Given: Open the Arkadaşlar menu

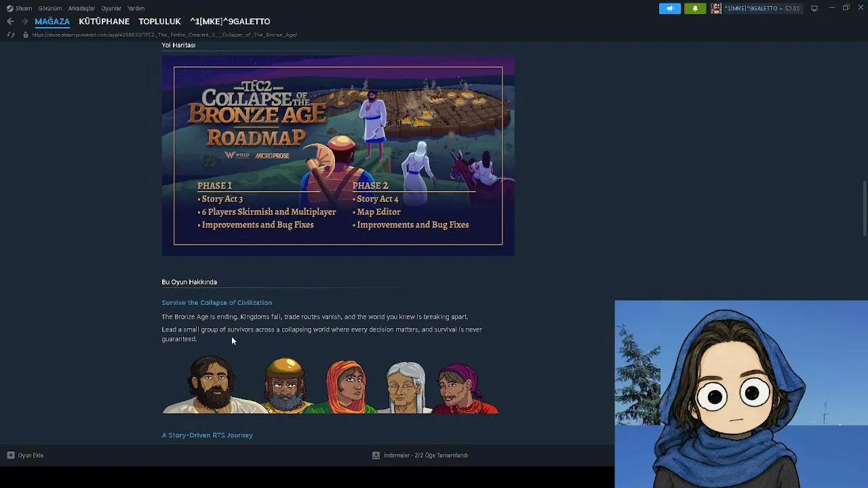Looking at the screenshot, I should pyautogui.click(x=81, y=8).
